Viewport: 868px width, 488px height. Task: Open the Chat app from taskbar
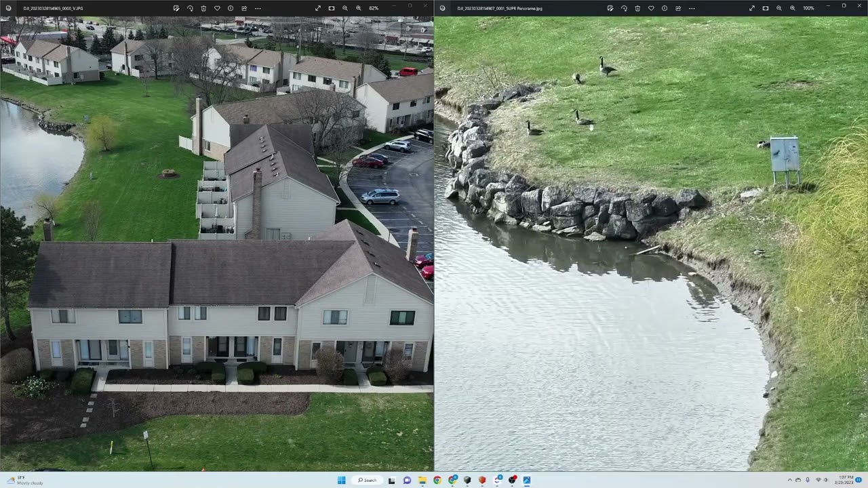[407, 480]
